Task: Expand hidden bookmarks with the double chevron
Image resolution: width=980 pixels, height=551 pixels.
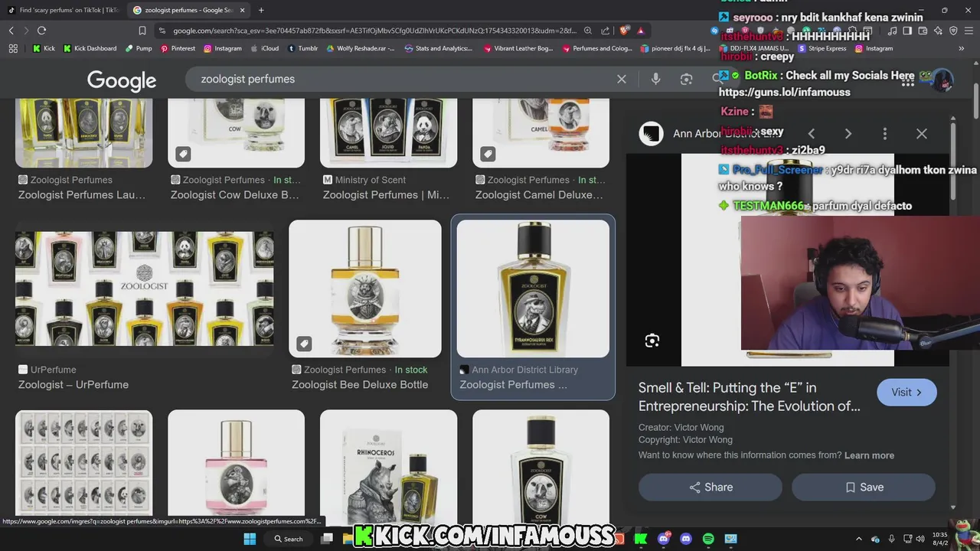Action: pyautogui.click(x=962, y=48)
